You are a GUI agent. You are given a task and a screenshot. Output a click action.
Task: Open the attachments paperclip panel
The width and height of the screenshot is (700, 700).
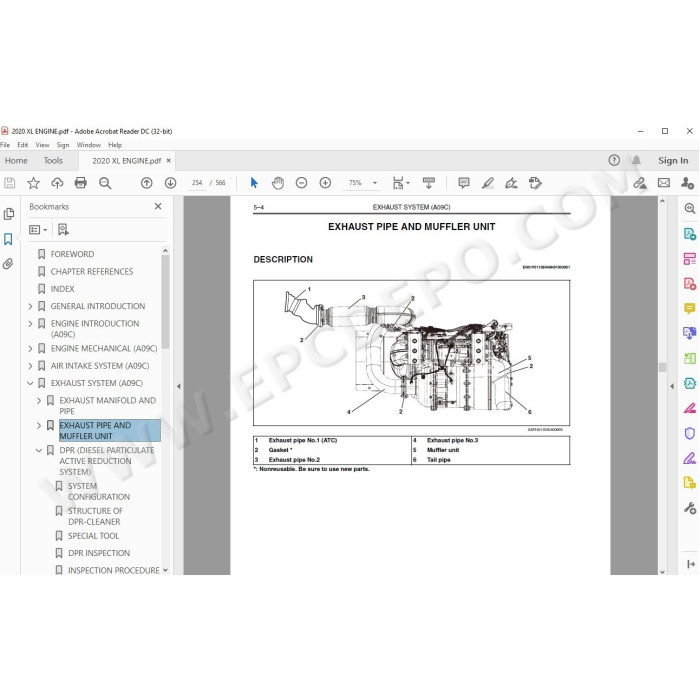point(8,264)
